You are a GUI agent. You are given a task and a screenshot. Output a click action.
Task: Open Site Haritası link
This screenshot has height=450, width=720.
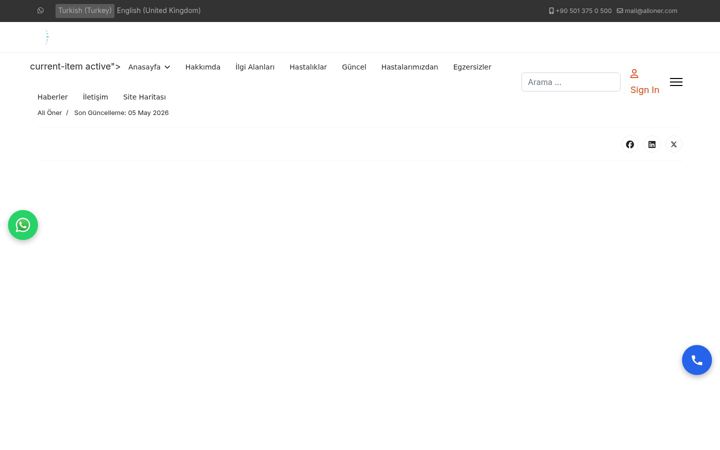pos(144,97)
